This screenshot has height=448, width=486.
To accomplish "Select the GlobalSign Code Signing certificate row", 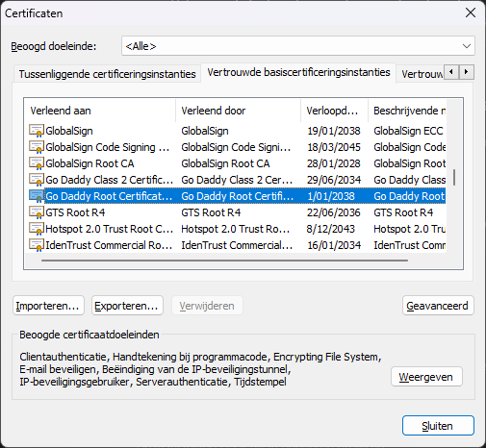I will click(x=236, y=147).
